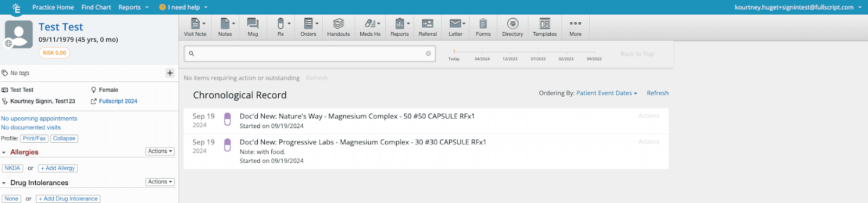Collapse the Allergies section triangle
Image resolution: width=868 pixels, height=203 pixels.
tap(4, 153)
